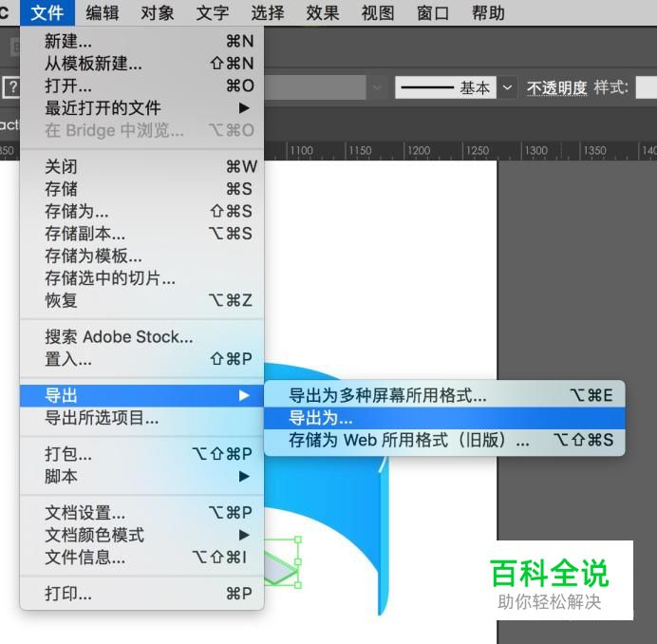Choose 关闭 menu entry

(x=142, y=166)
